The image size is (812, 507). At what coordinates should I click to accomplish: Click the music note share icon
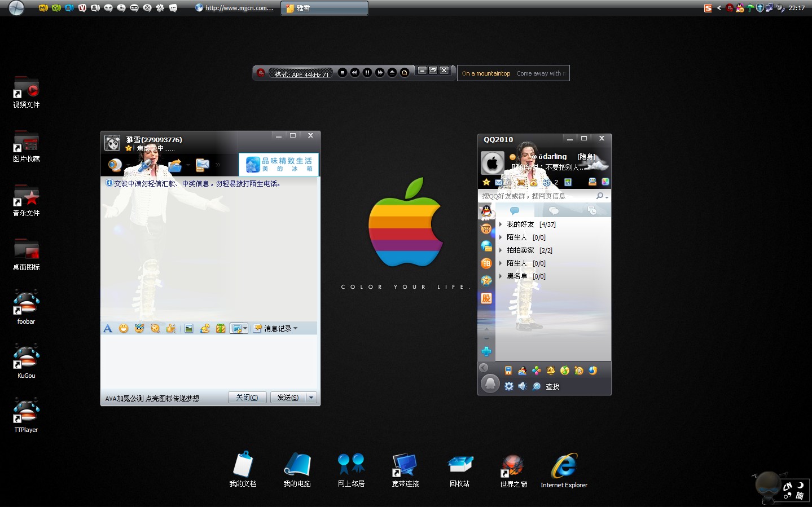(x=205, y=329)
